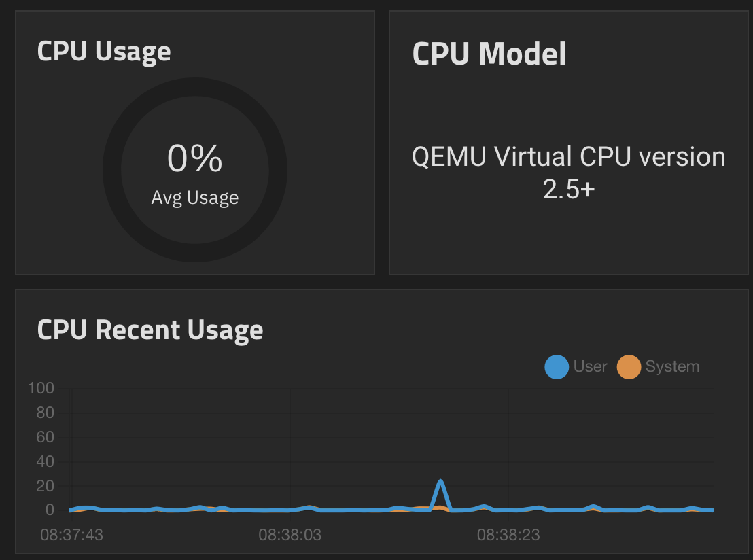Click the 08:38:03 time axis label
This screenshot has width=753, height=560.
point(290,535)
